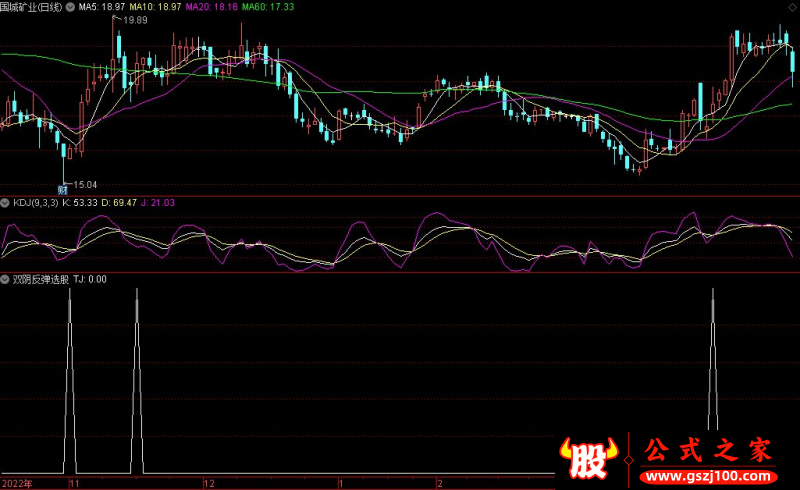Click the 双阴反弹选股 indicator name
This screenshot has width=800, height=490.
[x=40, y=280]
